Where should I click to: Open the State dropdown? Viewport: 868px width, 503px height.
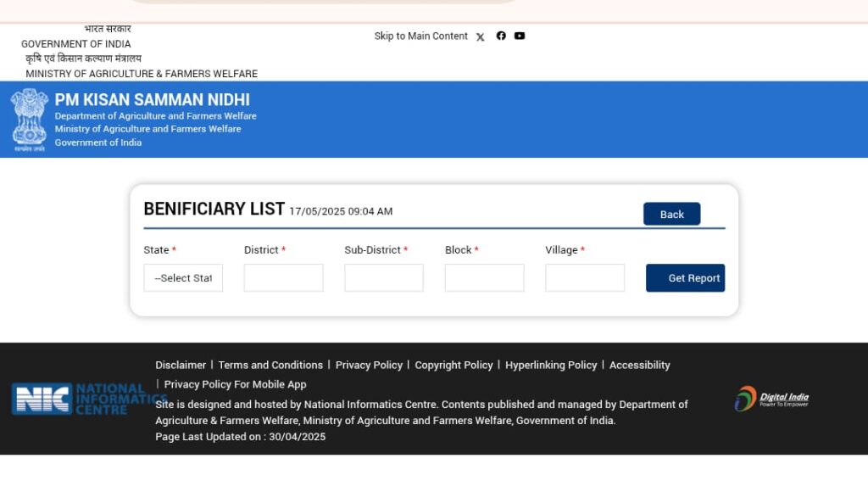pyautogui.click(x=183, y=278)
